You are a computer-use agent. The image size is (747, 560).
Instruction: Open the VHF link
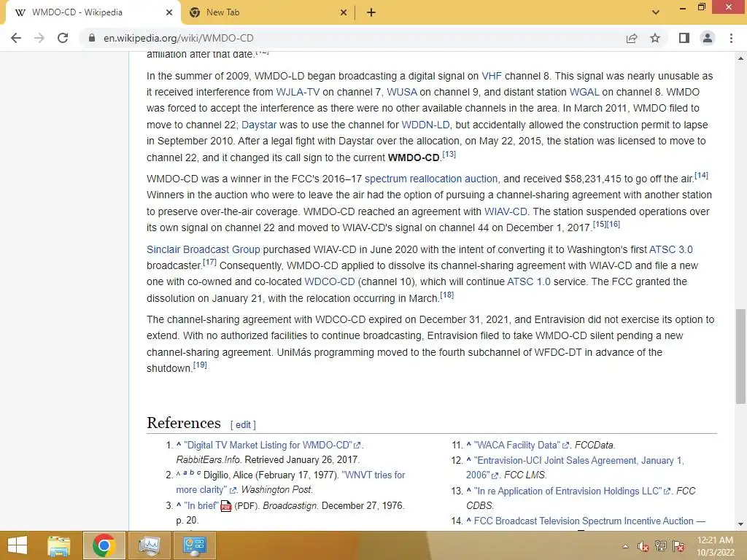pyautogui.click(x=492, y=76)
